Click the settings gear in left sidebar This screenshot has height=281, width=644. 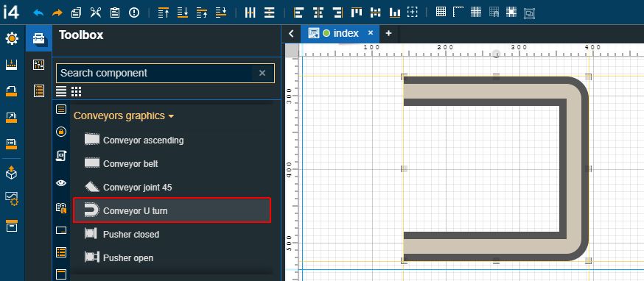pos(12,39)
